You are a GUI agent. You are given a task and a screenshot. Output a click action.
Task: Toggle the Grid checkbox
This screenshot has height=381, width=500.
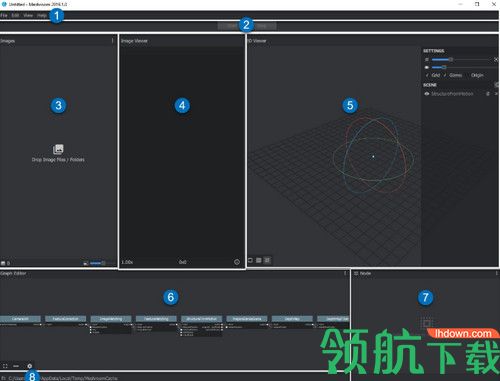[x=433, y=75]
